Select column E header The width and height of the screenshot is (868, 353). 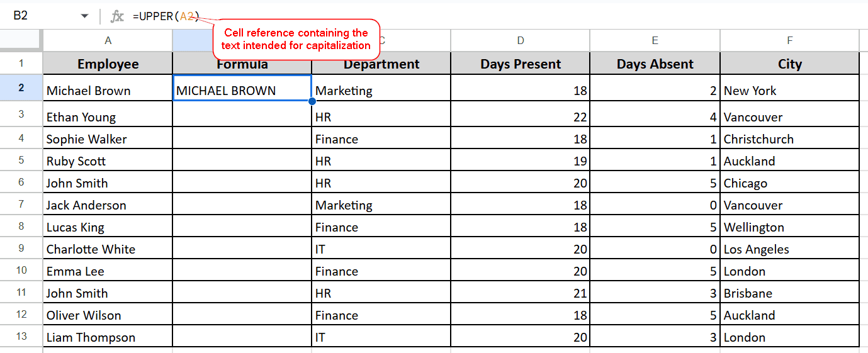coord(655,41)
